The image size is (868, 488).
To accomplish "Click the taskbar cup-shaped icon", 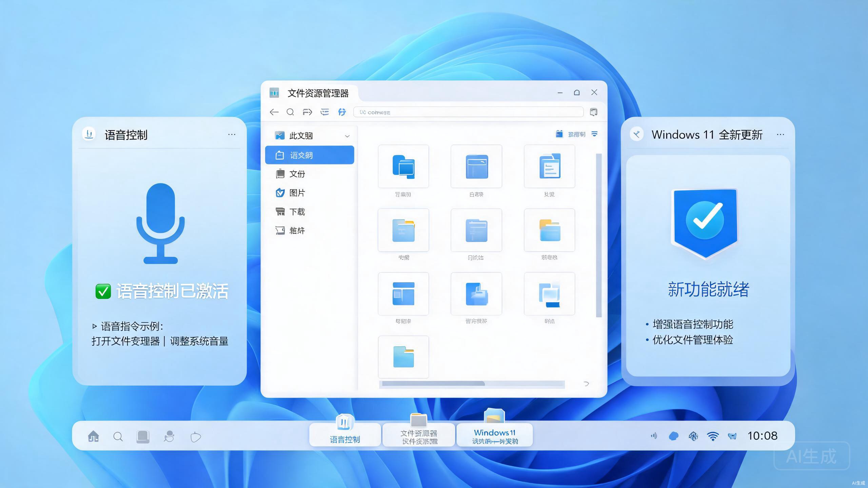I will (x=196, y=437).
